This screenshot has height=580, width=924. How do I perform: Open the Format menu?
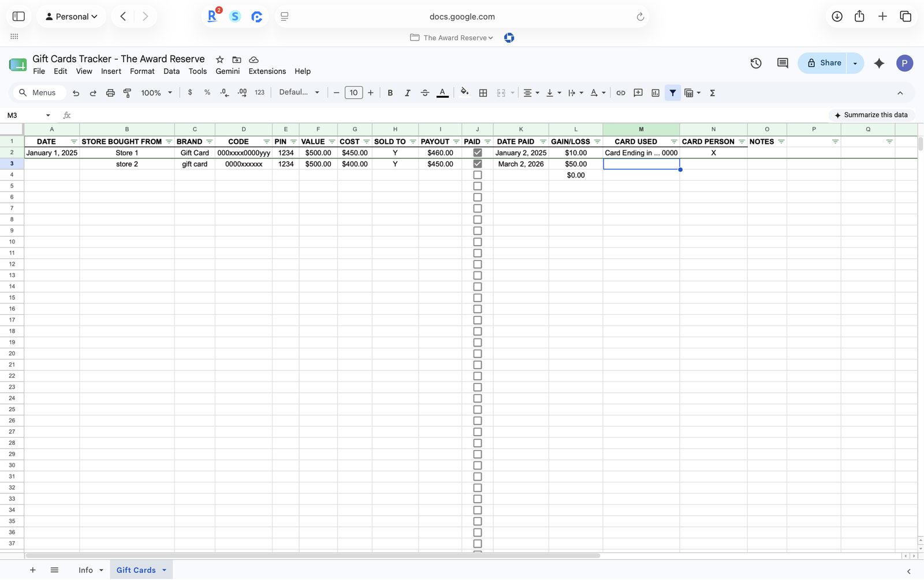coord(142,71)
